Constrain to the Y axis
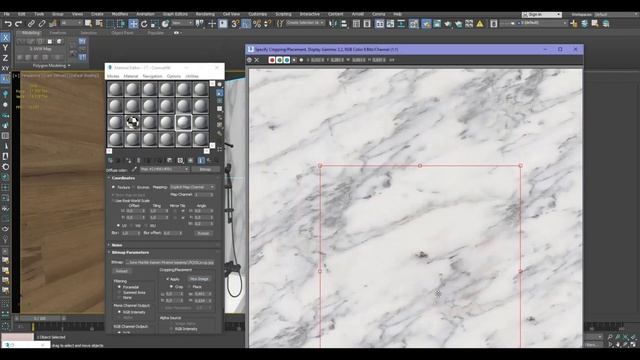 click(x=5, y=48)
